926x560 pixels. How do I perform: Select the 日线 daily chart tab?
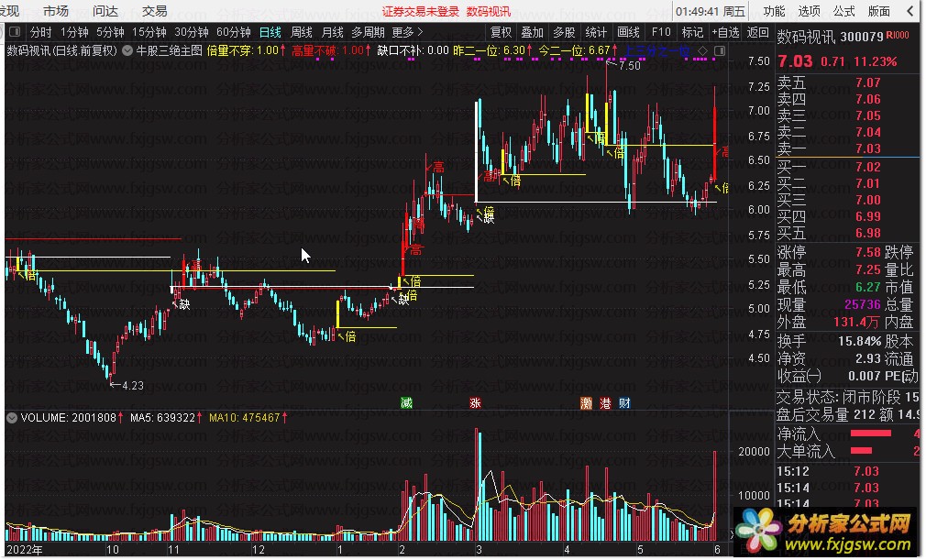coord(270,32)
